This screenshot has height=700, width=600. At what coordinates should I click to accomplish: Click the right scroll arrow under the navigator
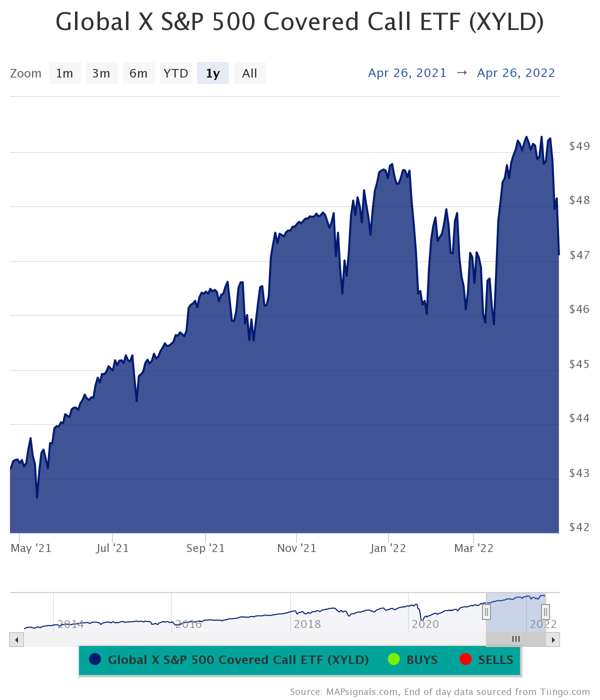(553, 639)
